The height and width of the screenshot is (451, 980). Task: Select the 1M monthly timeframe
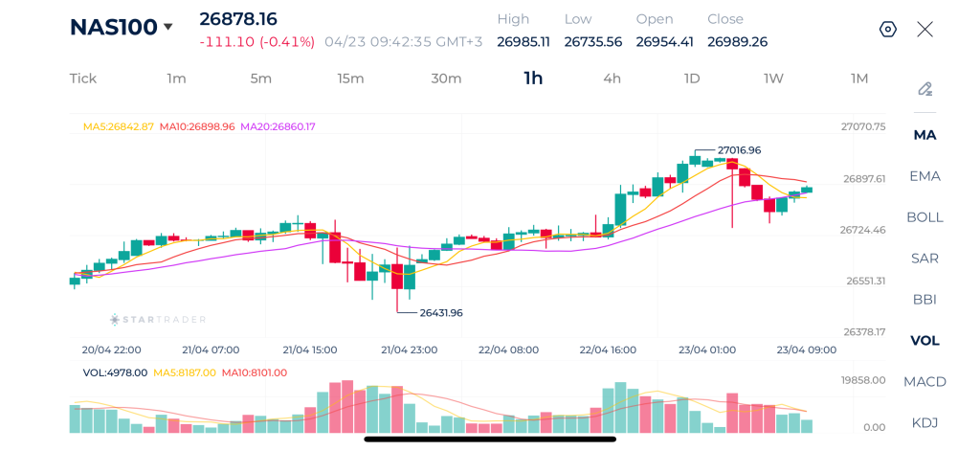coord(859,79)
